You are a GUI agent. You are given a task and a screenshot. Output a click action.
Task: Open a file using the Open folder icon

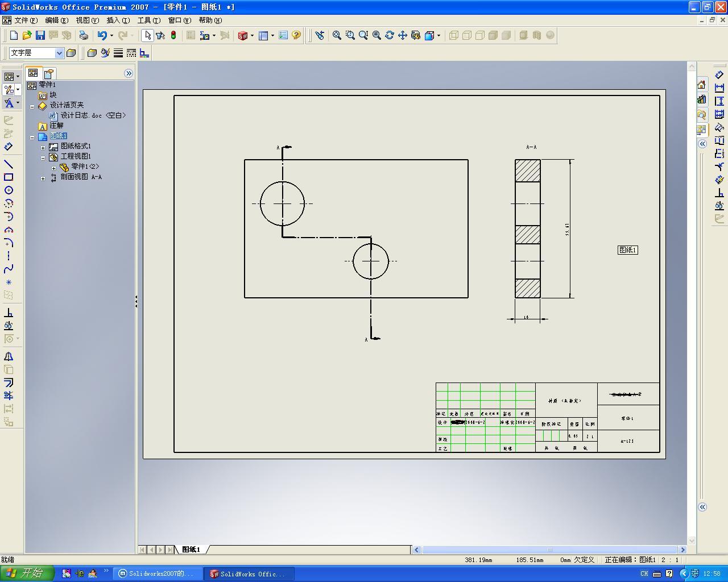point(27,35)
